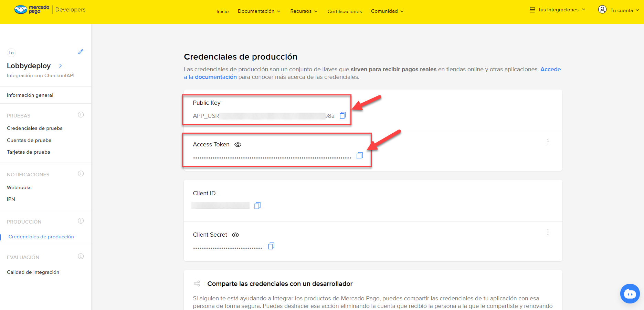Screen dimensions: 644x310
Task: Open the chat assistant bubble
Action: [x=630, y=293]
